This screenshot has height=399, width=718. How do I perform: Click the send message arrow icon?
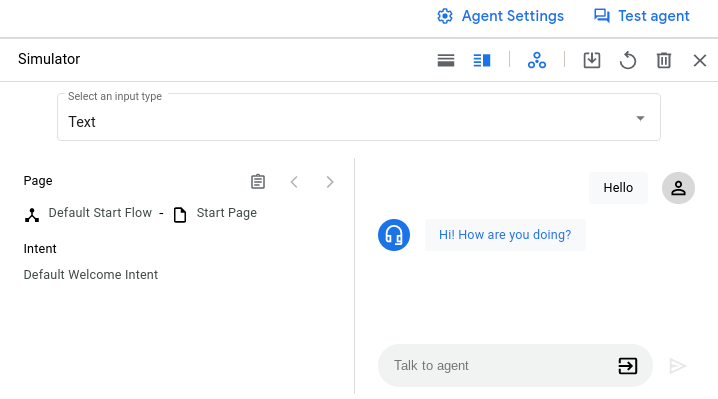coord(677,366)
